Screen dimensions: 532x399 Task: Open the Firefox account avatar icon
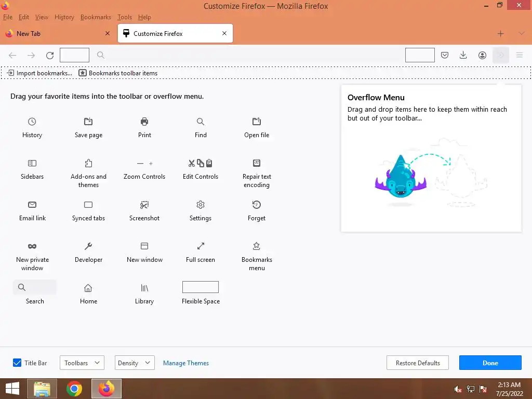[482, 55]
